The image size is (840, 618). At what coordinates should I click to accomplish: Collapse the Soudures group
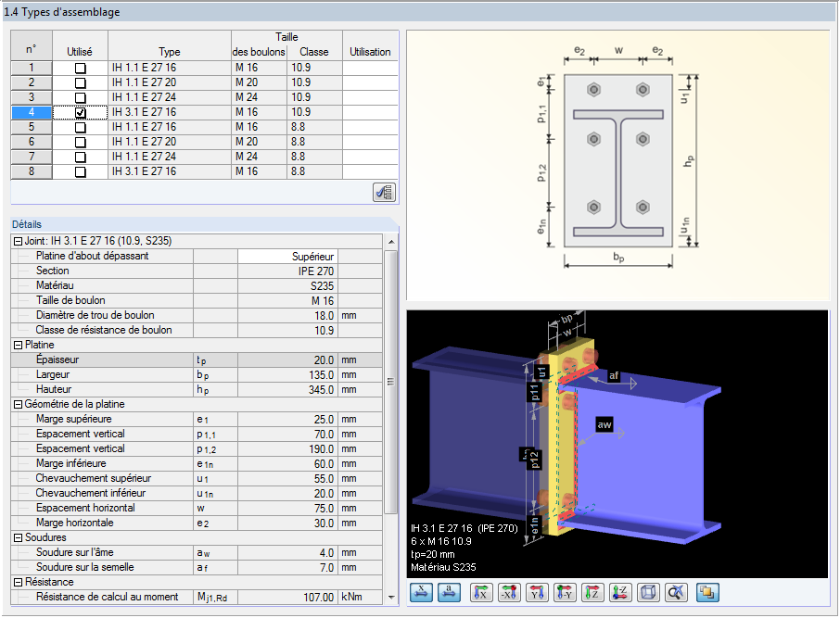click(18, 537)
